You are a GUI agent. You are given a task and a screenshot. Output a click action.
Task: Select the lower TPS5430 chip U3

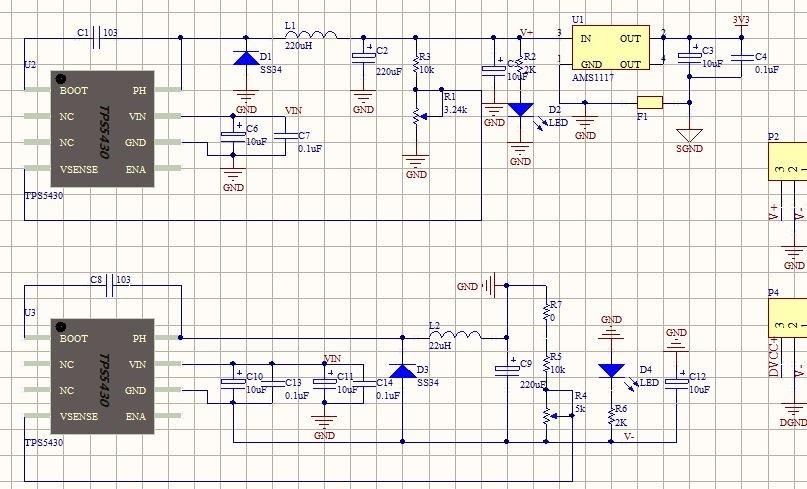(102, 376)
